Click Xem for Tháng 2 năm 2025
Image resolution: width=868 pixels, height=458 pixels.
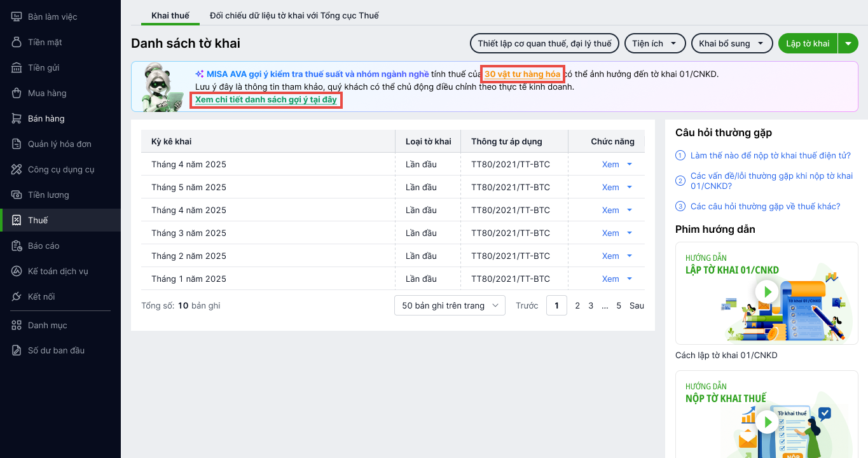610,256
